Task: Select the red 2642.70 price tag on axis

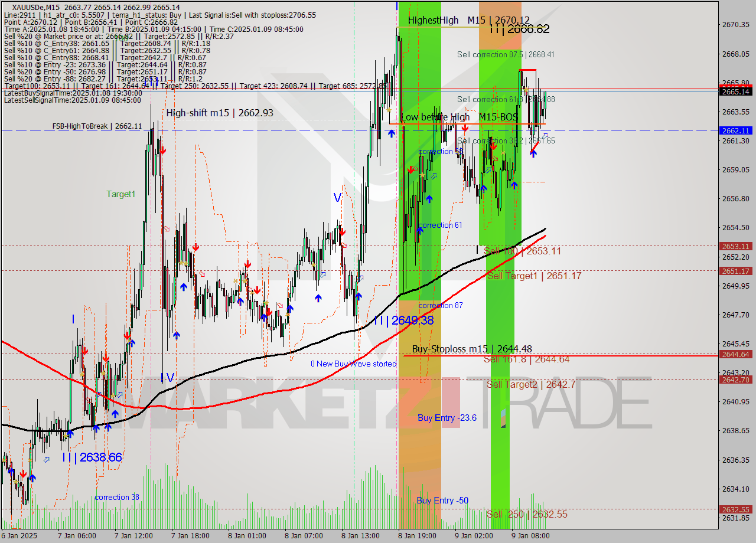Action: 735,380
